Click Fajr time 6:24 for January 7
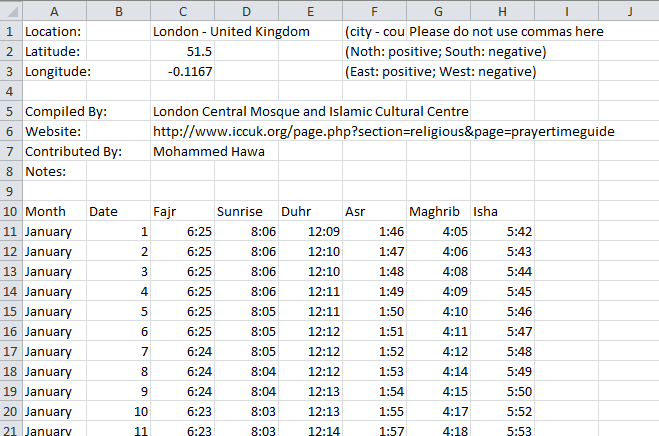This screenshot has height=436, width=659. point(183,351)
